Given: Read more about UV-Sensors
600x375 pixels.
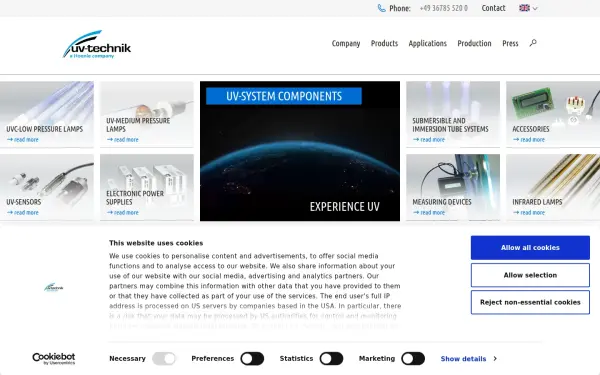Looking at the screenshot, I should coord(23,212).
